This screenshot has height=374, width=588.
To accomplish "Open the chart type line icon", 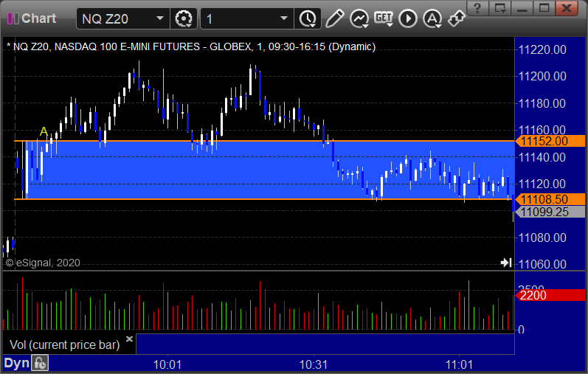I will 359,18.
